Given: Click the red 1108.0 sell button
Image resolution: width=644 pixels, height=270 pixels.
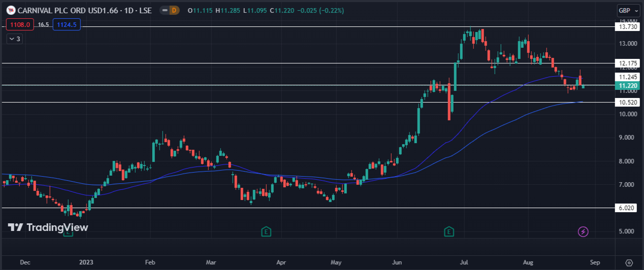Looking at the screenshot, I should click(20, 24).
